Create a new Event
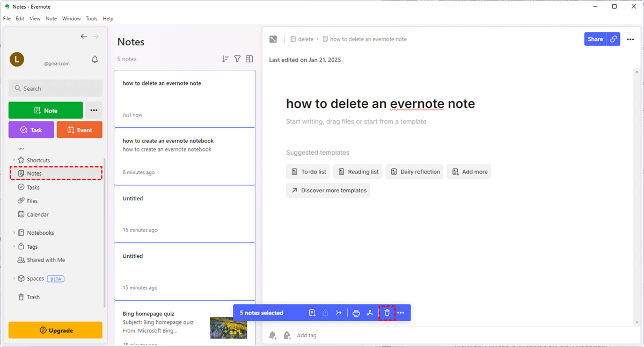 (79, 130)
